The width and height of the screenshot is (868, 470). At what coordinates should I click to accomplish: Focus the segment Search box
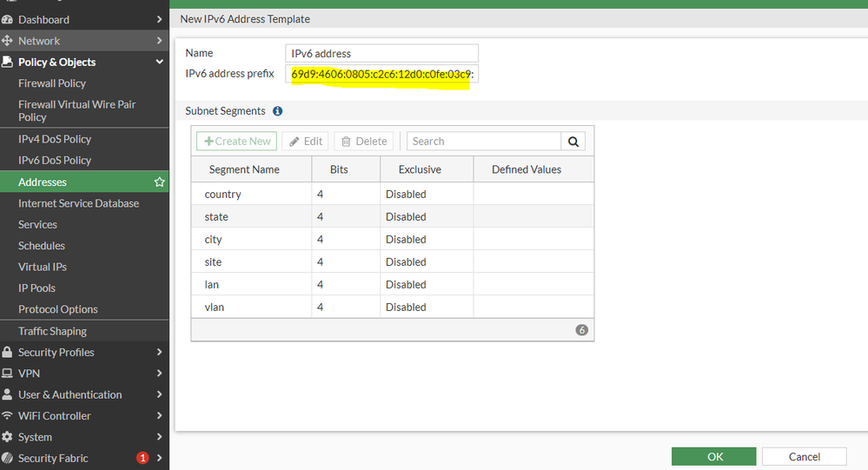click(484, 142)
